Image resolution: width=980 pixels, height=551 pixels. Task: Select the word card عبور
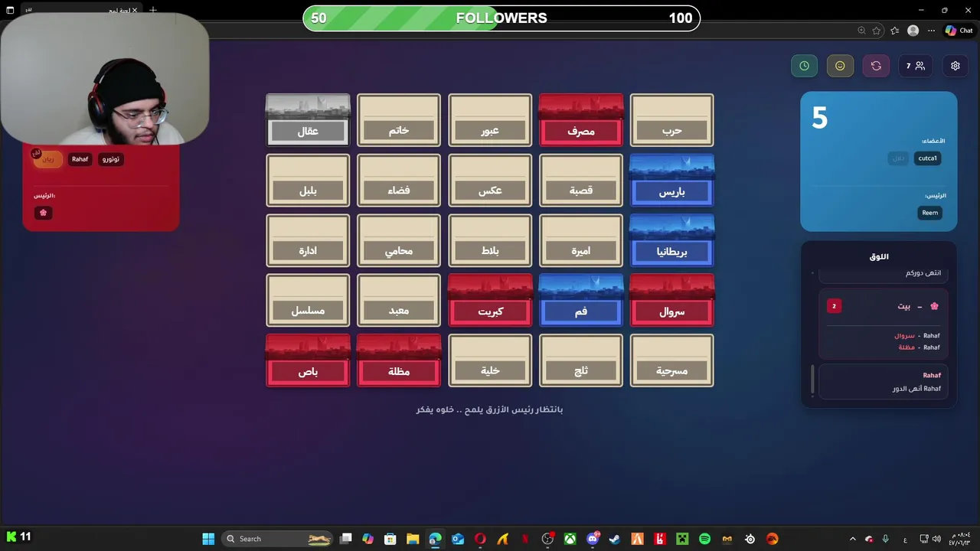tap(490, 120)
